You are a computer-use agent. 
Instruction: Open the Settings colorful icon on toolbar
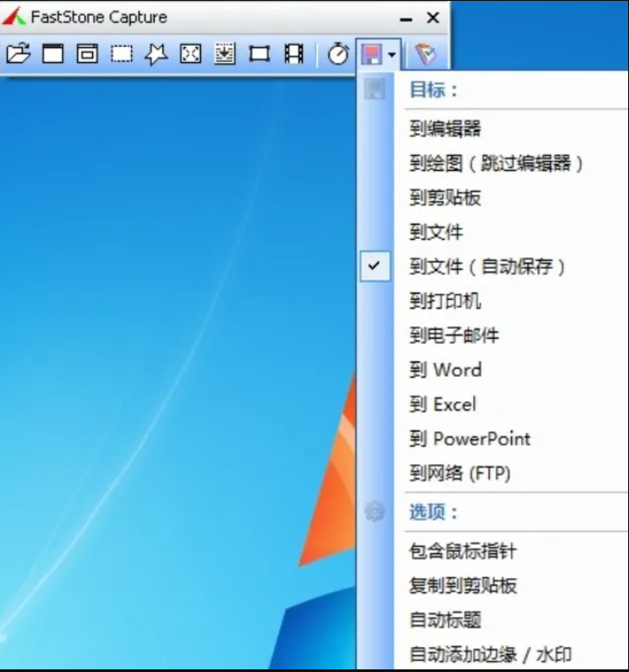tap(426, 54)
